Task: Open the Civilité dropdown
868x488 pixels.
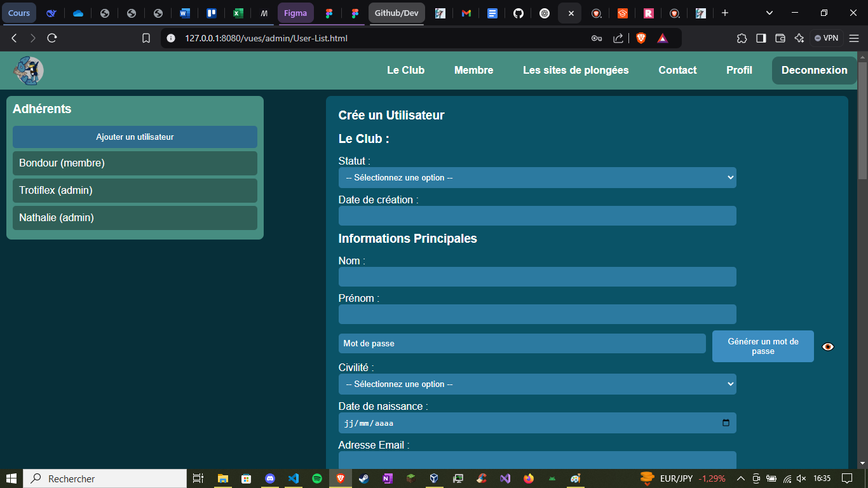Action: click(x=537, y=384)
